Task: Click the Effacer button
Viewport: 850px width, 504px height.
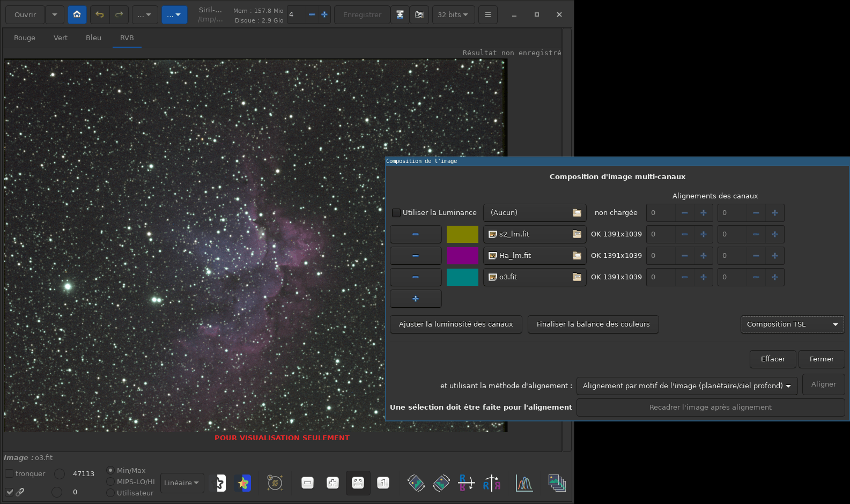Action: pyautogui.click(x=773, y=359)
